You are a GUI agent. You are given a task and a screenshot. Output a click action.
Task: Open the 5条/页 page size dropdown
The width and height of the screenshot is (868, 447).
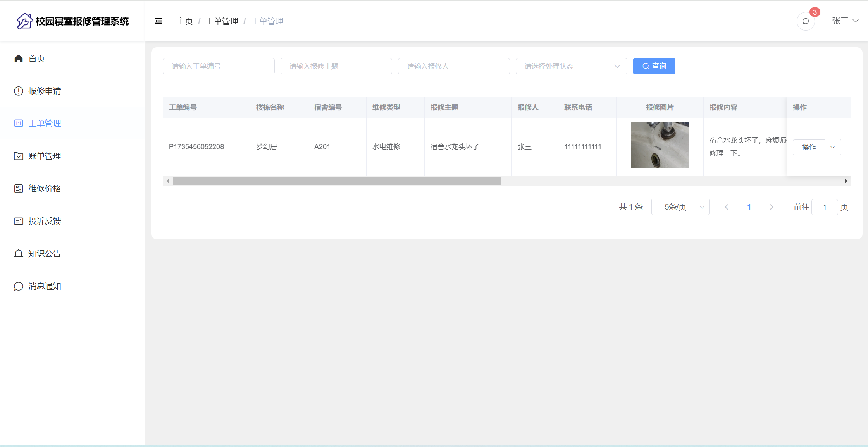680,207
